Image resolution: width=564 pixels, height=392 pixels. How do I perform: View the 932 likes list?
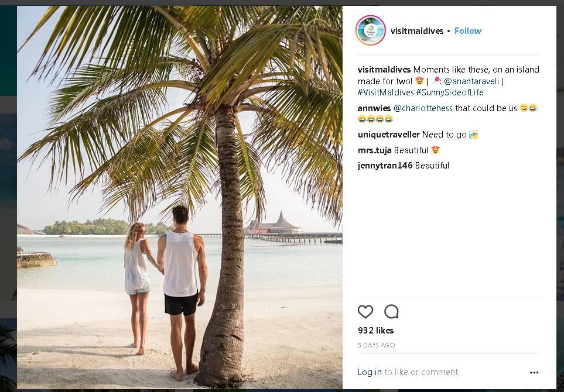[x=376, y=331]
